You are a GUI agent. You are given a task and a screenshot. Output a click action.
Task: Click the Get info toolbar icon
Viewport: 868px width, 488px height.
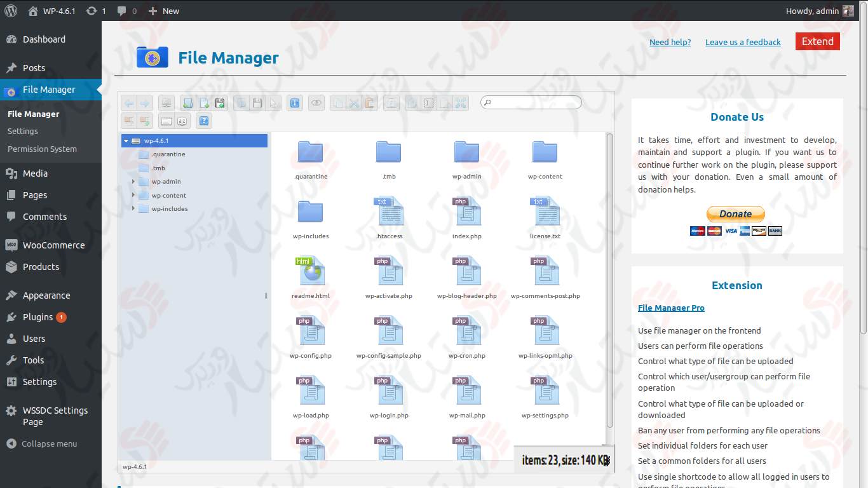pyautogui.click(x=295, y=102)
